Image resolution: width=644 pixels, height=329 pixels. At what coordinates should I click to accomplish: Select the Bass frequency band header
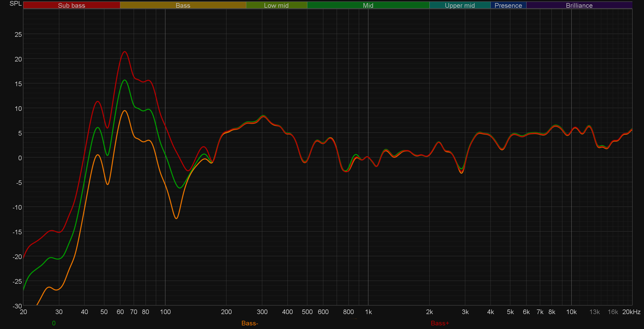tap(183, 5)
